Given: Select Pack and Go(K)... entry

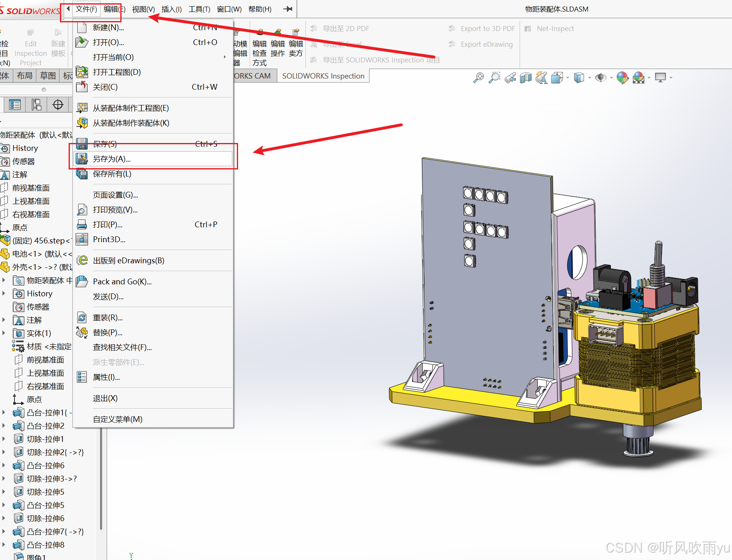Looking at the screenshot, I should pyautogui.click(x=153, y=281).
